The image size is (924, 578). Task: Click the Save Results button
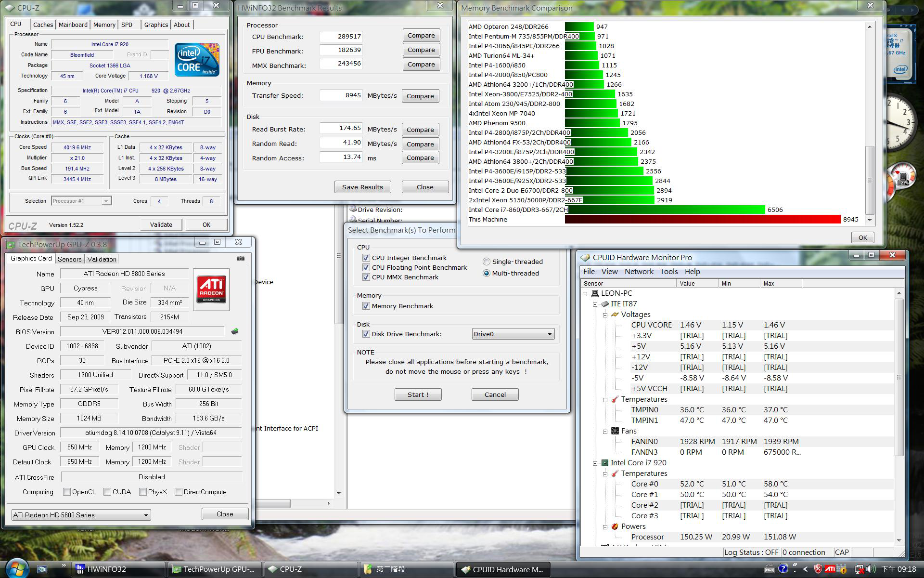tap(362, 187)
